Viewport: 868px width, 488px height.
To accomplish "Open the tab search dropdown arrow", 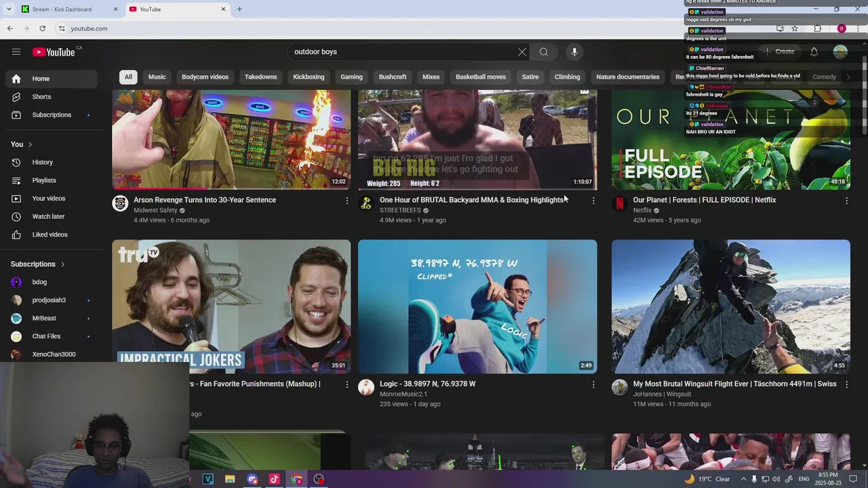I will [9, 9].
